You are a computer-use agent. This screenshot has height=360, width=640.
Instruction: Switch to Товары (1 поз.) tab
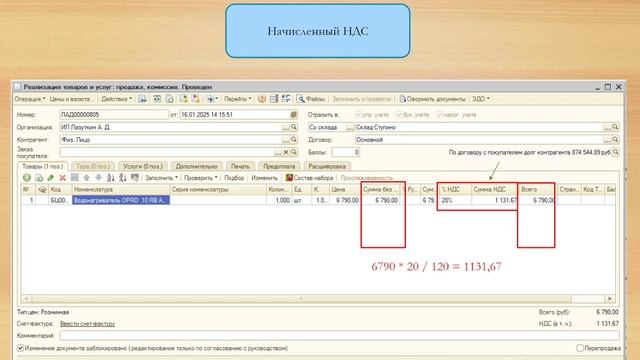(x=42, y=166)
